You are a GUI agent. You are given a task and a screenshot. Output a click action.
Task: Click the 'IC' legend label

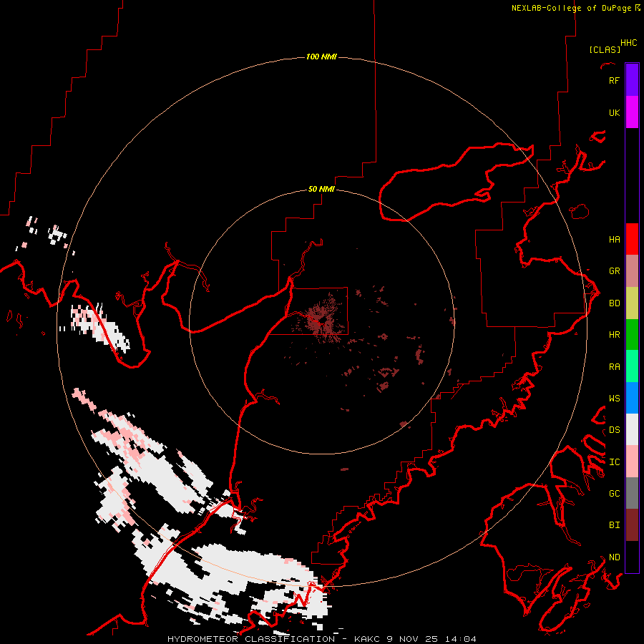tap(614, 462)
